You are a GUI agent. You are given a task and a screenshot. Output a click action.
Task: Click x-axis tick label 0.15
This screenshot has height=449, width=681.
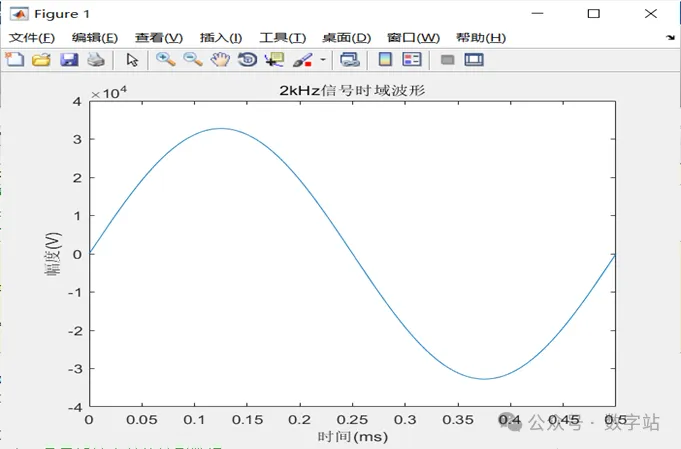tap(247, 419)
